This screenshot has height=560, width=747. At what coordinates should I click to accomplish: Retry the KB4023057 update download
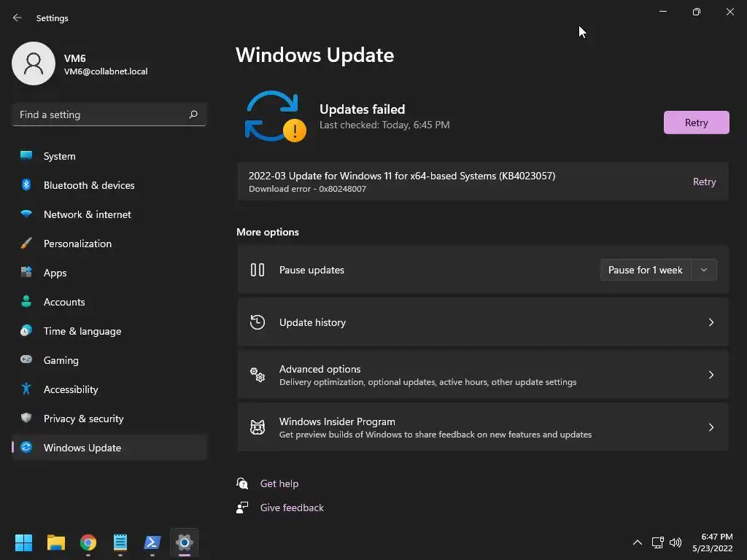(704, 182)
